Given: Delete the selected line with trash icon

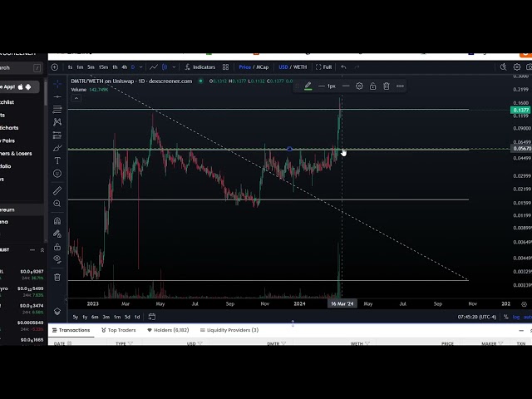Looking at the screenshot, I should coord(386,86).
